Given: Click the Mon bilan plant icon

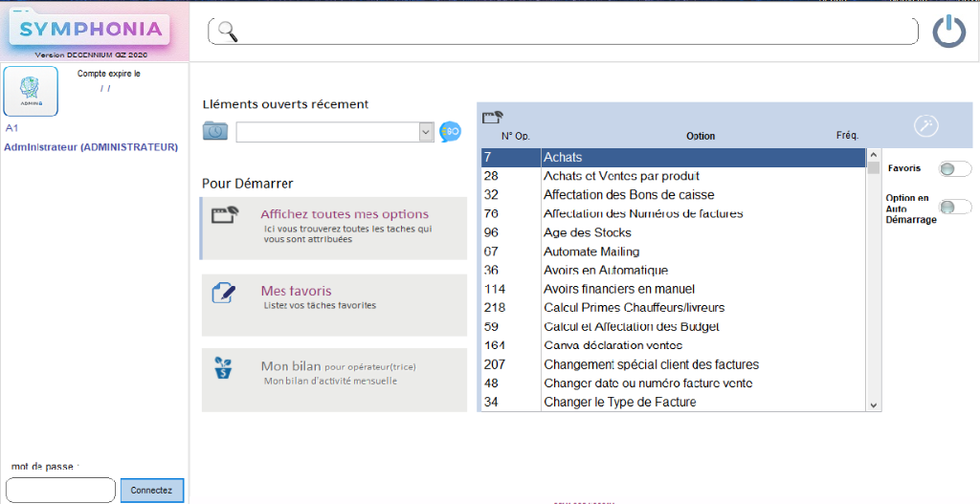Looking at the screenshot, I should [223, 368].
